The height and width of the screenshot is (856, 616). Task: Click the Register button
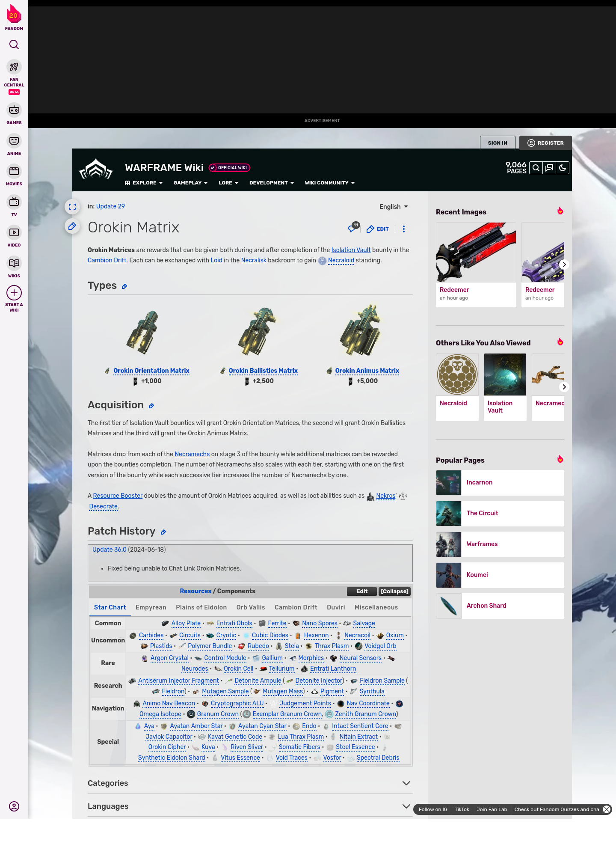[545, 143]
